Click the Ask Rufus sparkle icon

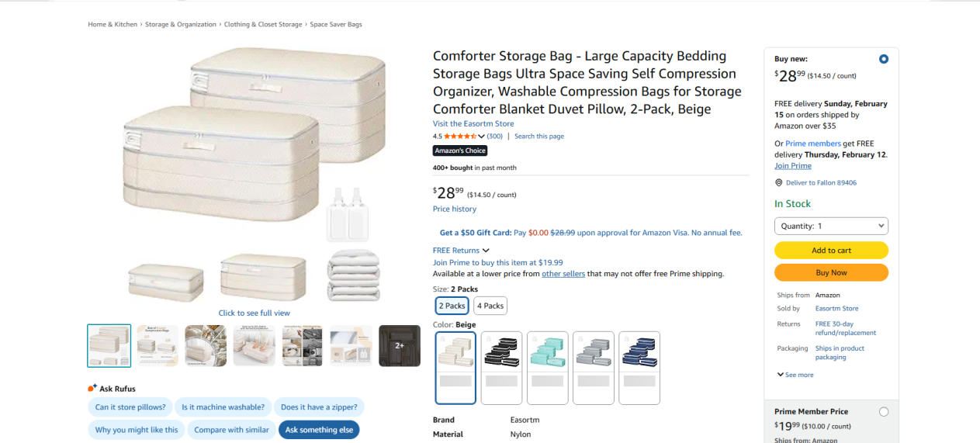coord(92,388)
